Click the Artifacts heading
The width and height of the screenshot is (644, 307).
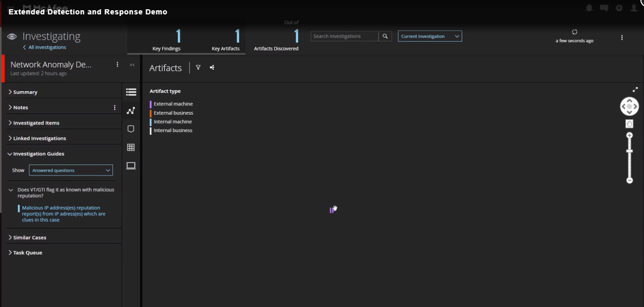coord(166,68)
